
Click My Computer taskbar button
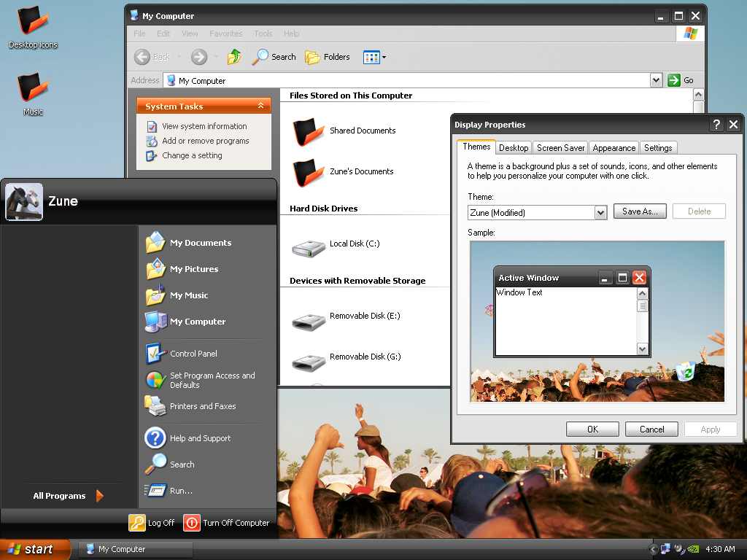[x=135, y=549]
